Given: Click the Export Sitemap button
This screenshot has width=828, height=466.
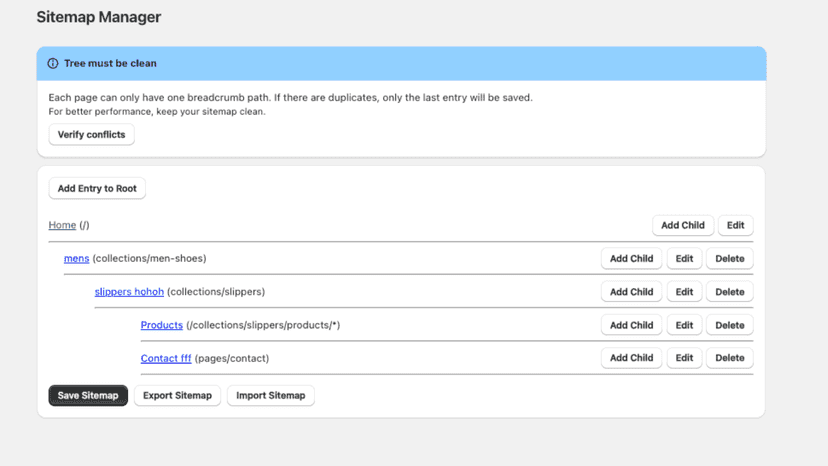Looking at the screenshot, I should [177, 395].
